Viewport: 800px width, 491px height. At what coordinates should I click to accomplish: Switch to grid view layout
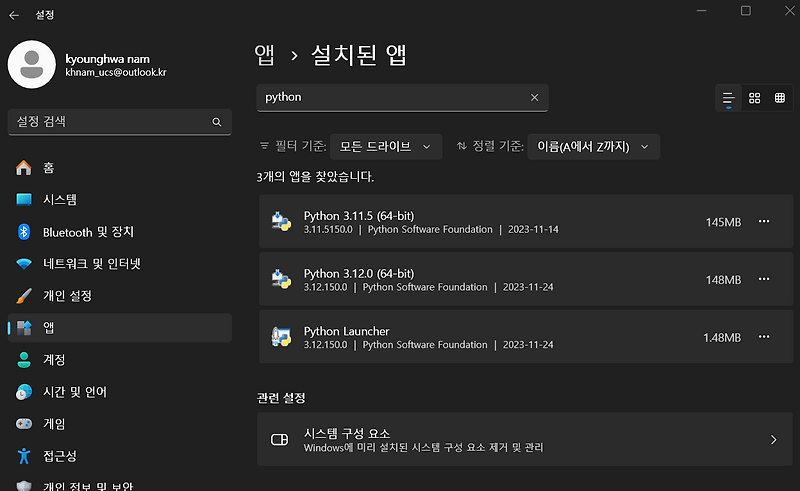tap(755, 98)
